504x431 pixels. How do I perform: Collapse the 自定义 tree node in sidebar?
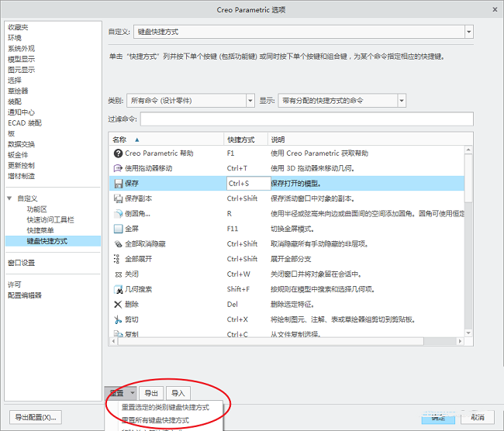[x=9, y=198]
